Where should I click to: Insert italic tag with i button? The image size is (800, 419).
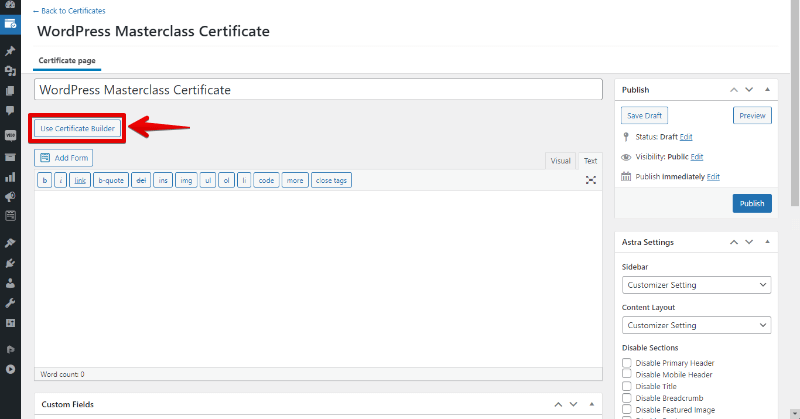[x=61, y=180]
